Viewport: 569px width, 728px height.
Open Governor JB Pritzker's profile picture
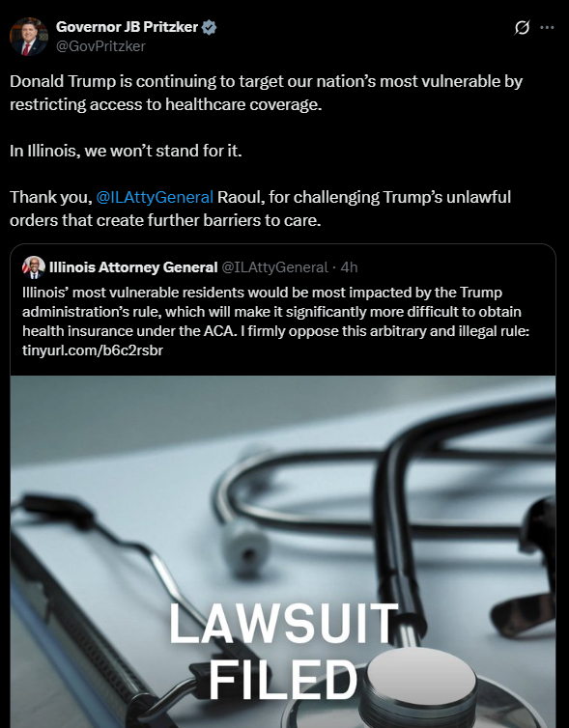[29, 37]
